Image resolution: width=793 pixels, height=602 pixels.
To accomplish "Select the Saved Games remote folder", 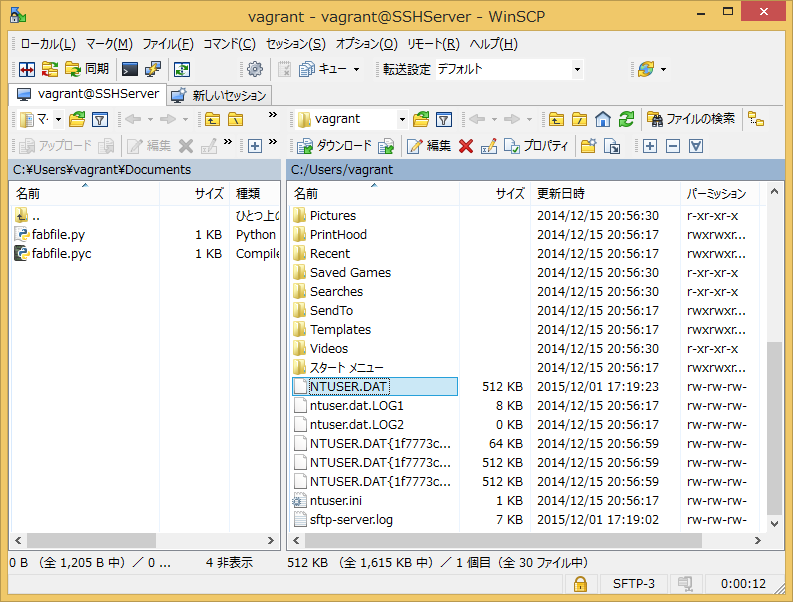I will coord(350,273).
